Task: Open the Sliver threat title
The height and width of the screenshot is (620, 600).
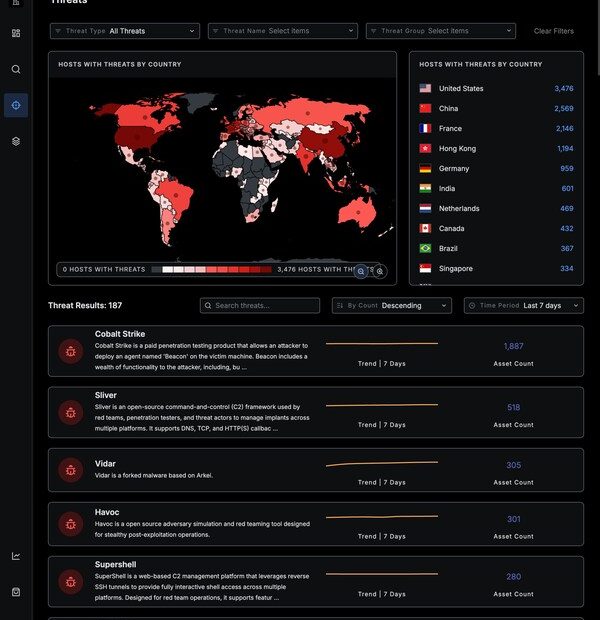Action: (106, 395)
